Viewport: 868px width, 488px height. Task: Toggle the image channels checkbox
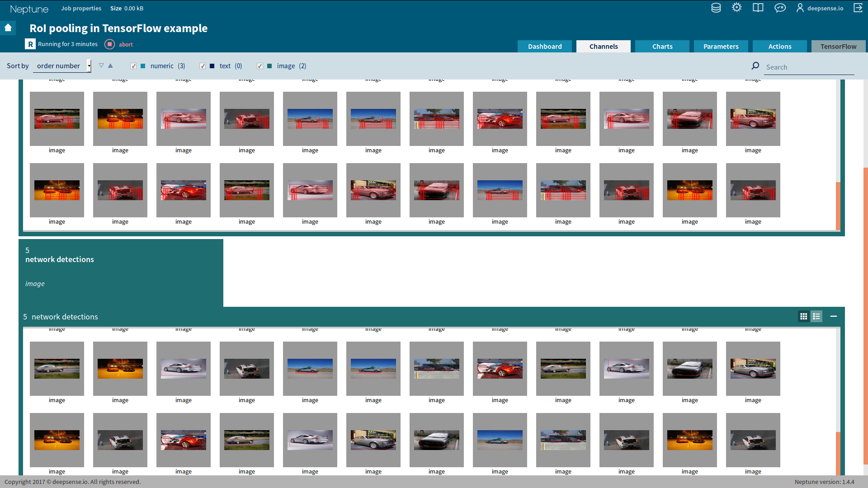click(260, 66)
